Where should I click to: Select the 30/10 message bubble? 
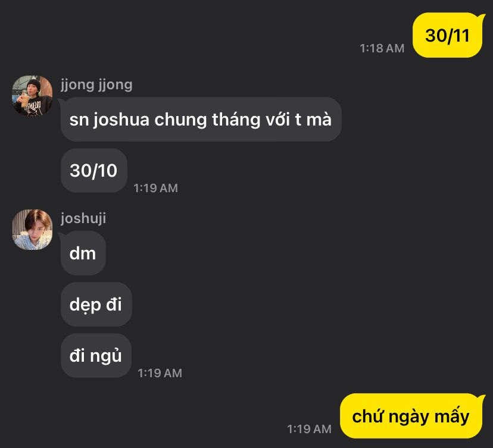pyautogui.click(x=93, y=171)
